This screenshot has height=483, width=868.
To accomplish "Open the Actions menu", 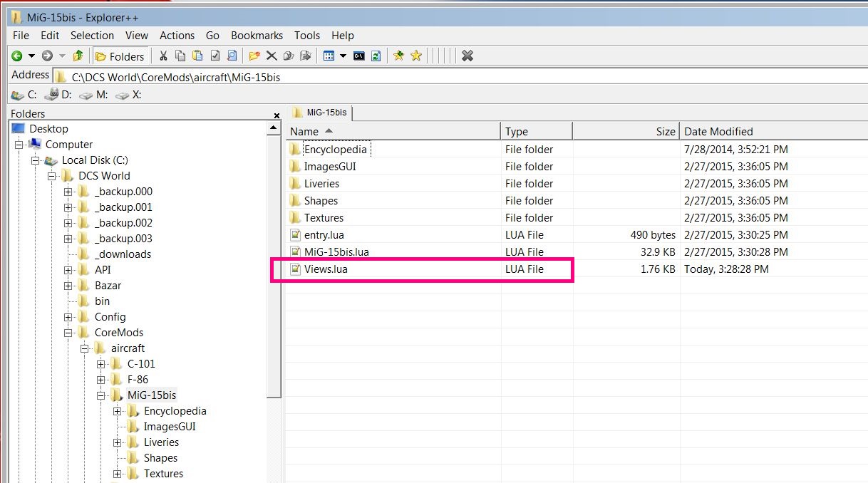I will click(177, 35).
